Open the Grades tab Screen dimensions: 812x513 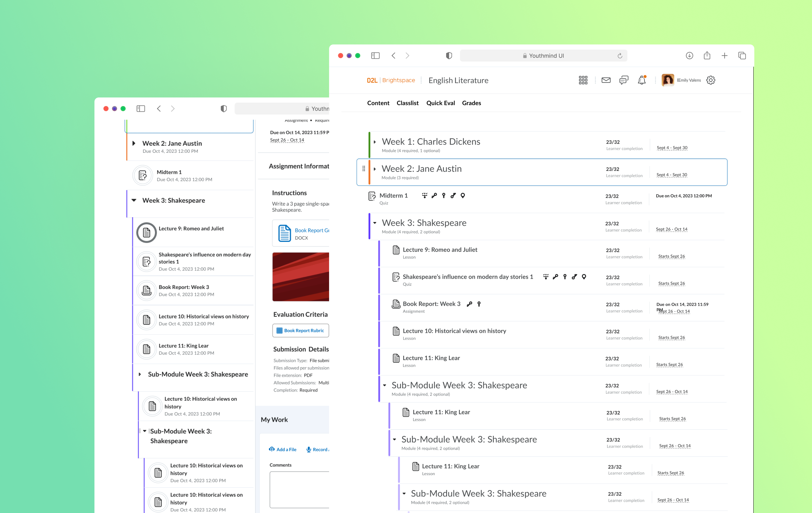pos(471,103)
